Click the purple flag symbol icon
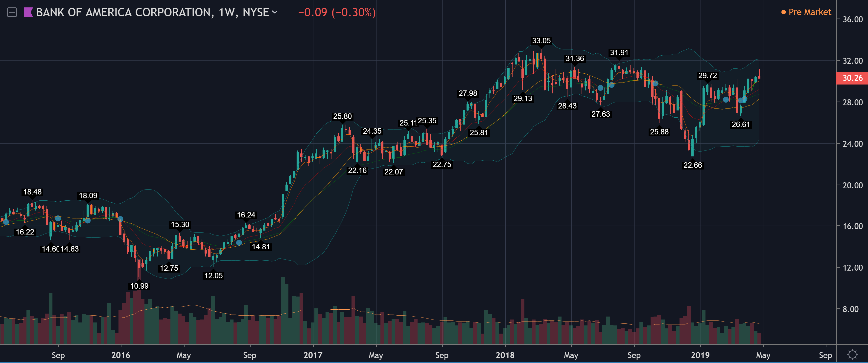Image resolution: width=868 pixels, height=363 pixels. click(x=28, y=12)
